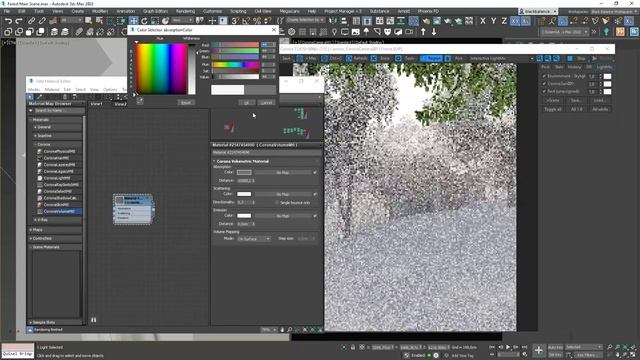Click Cancel button in Color Selector
Viewport: 640px width, 360px height.
point(266,102)
